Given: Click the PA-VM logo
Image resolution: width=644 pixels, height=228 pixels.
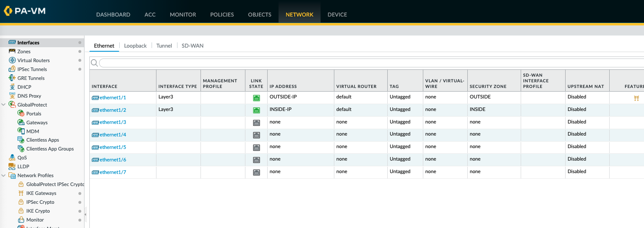Looking at the screenshot, I should pyautogui.click(x=25, y=11).
